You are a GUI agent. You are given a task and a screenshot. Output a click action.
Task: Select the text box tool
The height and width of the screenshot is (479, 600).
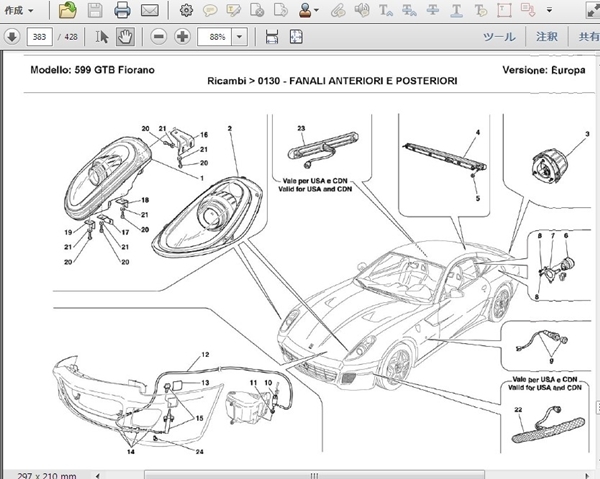coord(504,10)
